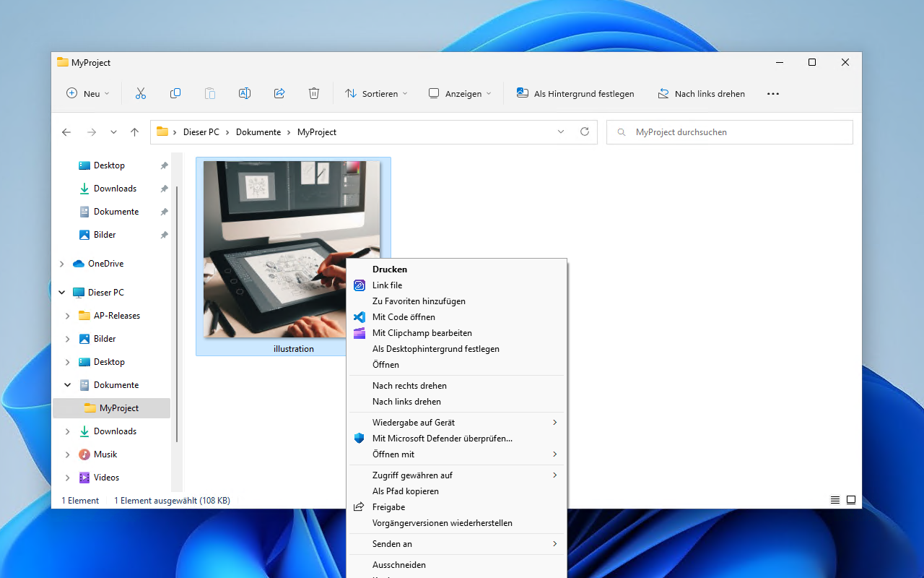Click the Copy icon in toolbar
This screenshot has height=578, width=924.
coord(175,93)
